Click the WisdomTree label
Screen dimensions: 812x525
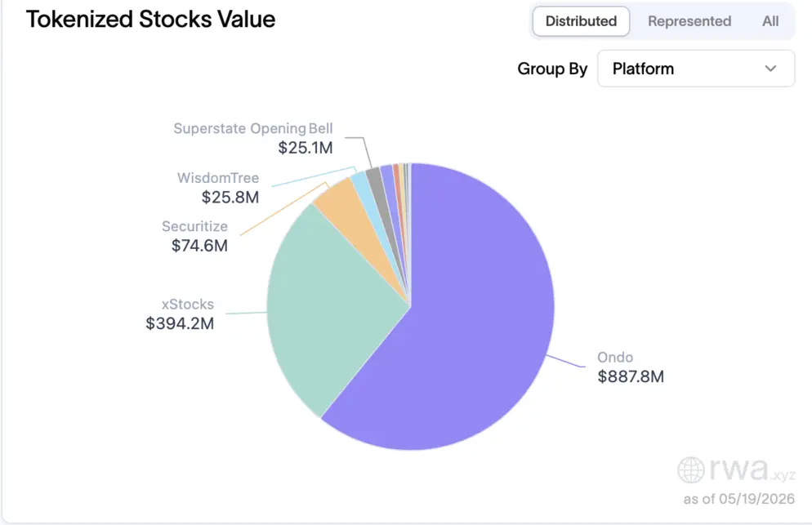218,178
